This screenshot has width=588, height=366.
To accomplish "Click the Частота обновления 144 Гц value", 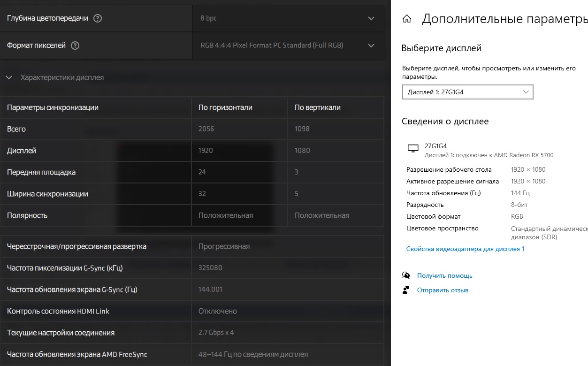I will (520, 193).
